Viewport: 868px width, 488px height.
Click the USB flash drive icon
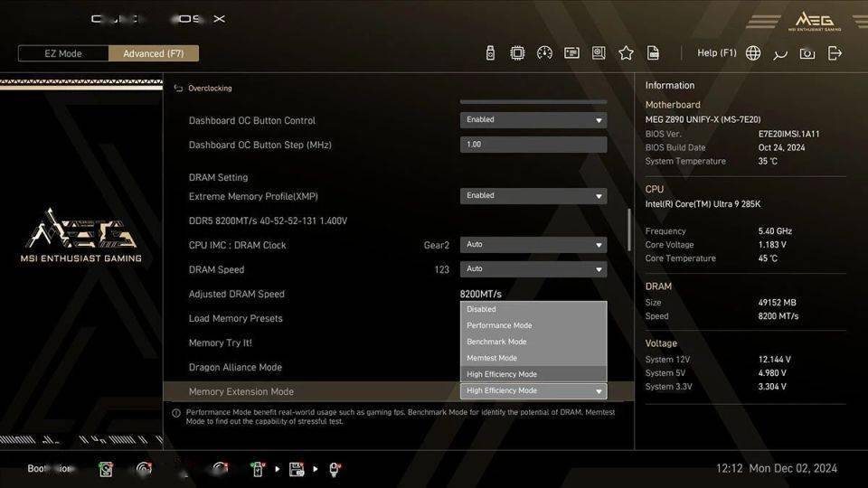[x=490, y=53]
